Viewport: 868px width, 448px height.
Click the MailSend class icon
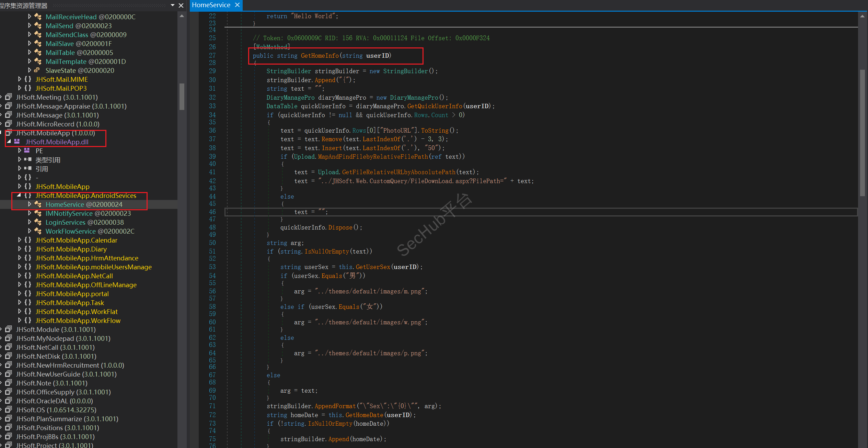(x=38, y=26)
